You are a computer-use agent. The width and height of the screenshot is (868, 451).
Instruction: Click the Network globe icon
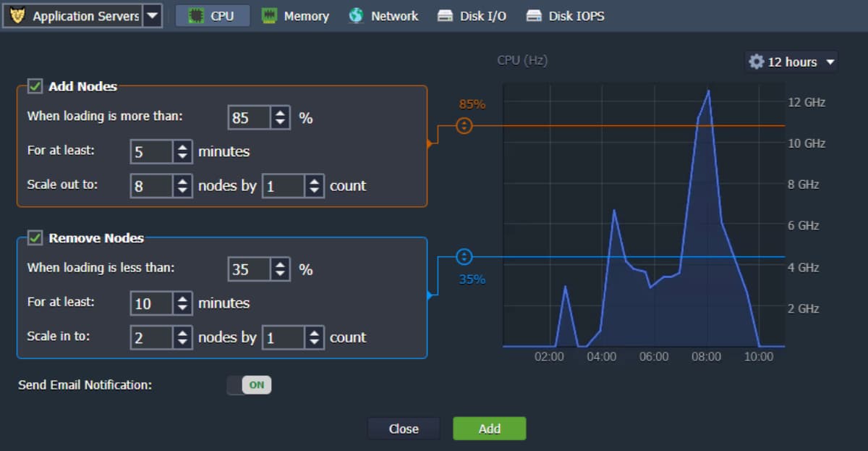click(356, 16)
